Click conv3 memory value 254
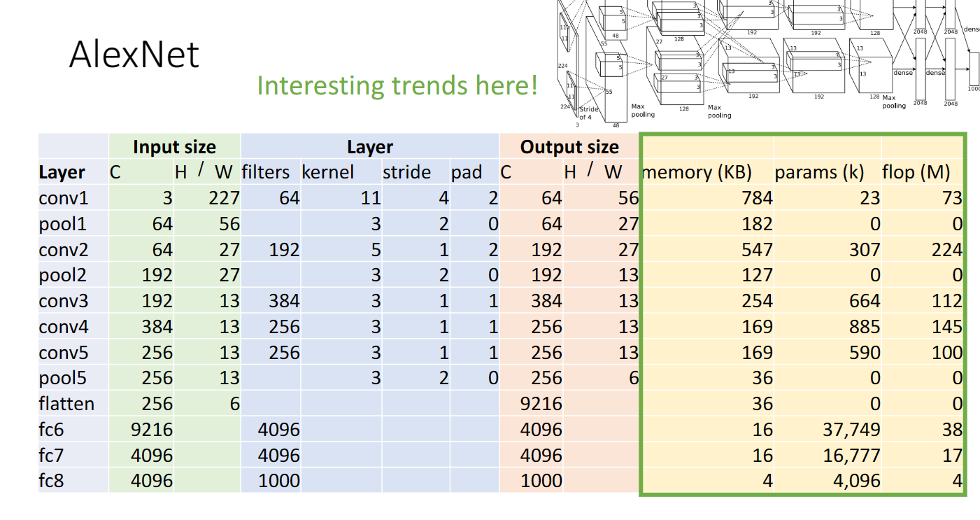The width and height of the screenshot is (980, 520). click(757, 301)
